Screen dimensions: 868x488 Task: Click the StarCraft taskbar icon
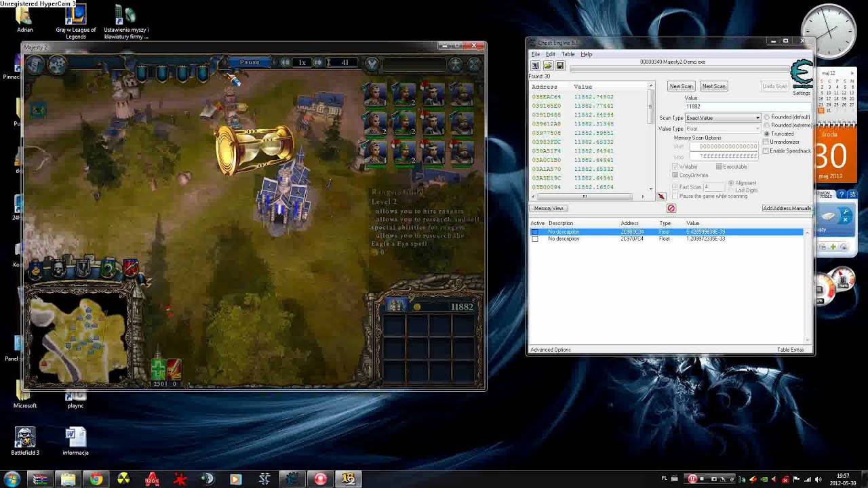(x=264, y=479)
